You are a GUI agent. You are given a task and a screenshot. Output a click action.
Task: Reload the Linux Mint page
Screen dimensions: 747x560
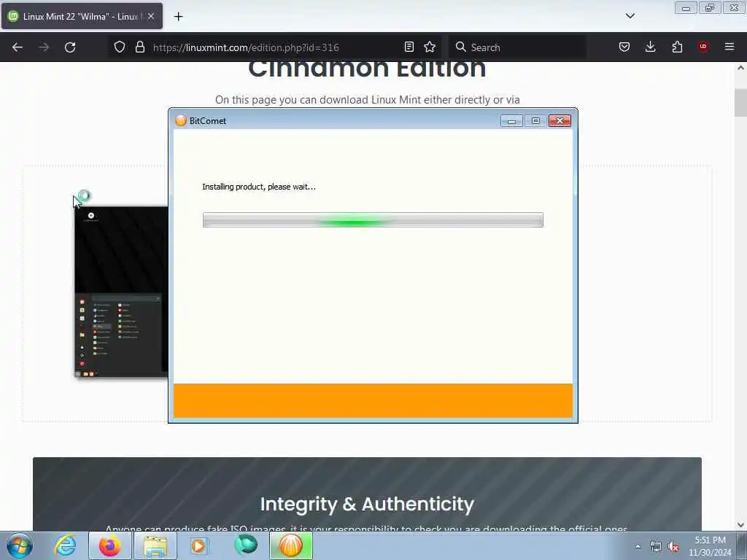pos(70,47)
